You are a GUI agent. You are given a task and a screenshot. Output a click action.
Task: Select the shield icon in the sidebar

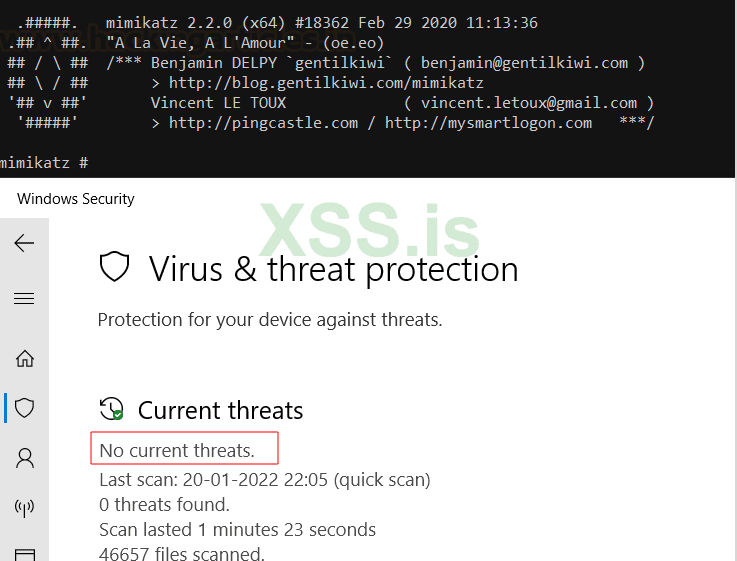coord(25,407)
